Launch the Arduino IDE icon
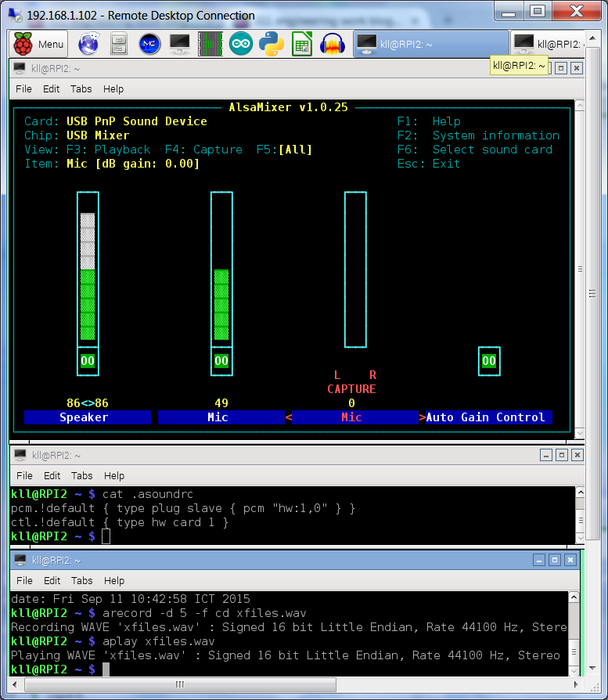 tap(241, 44)
